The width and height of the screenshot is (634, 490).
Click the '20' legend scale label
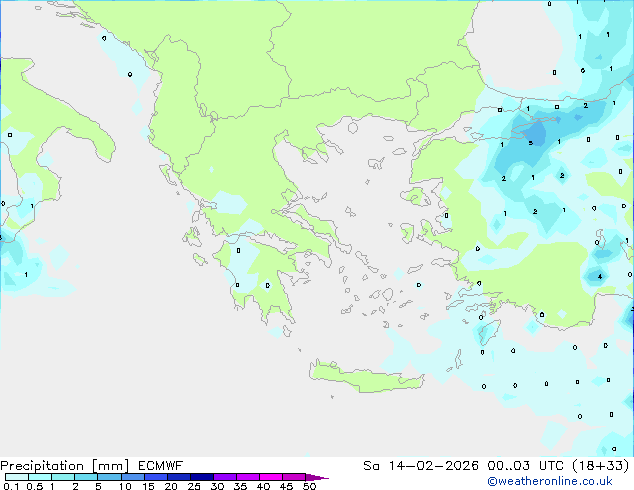point(171,486)
